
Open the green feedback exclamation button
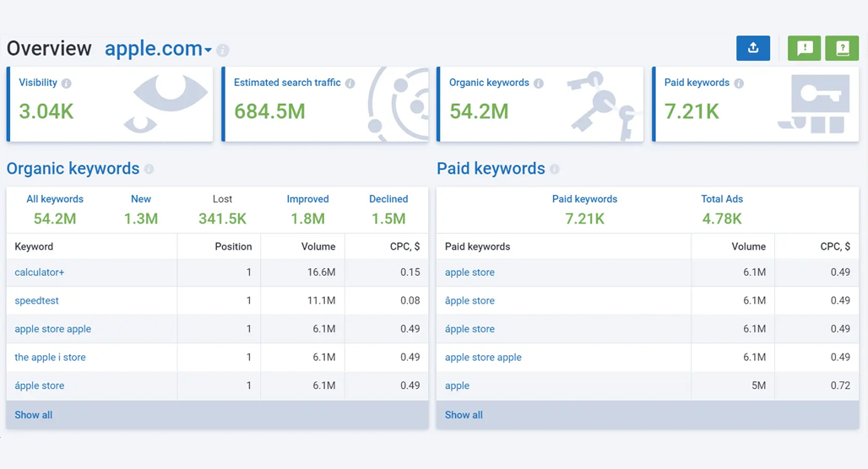(x=805, y=48)
